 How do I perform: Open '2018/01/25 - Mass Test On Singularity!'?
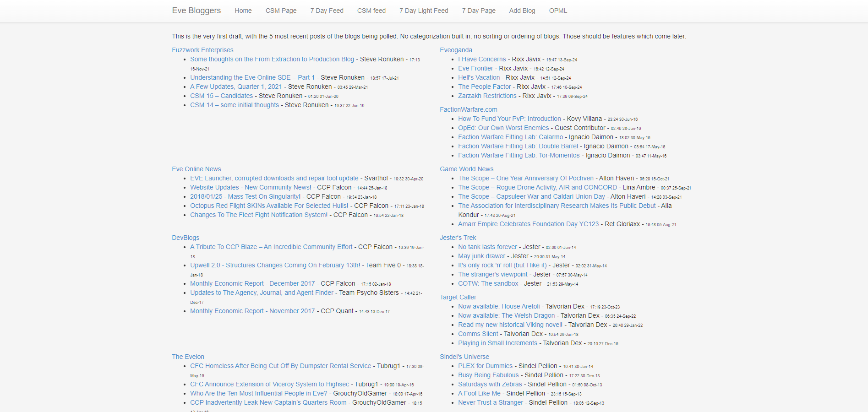tap(245, 196)
